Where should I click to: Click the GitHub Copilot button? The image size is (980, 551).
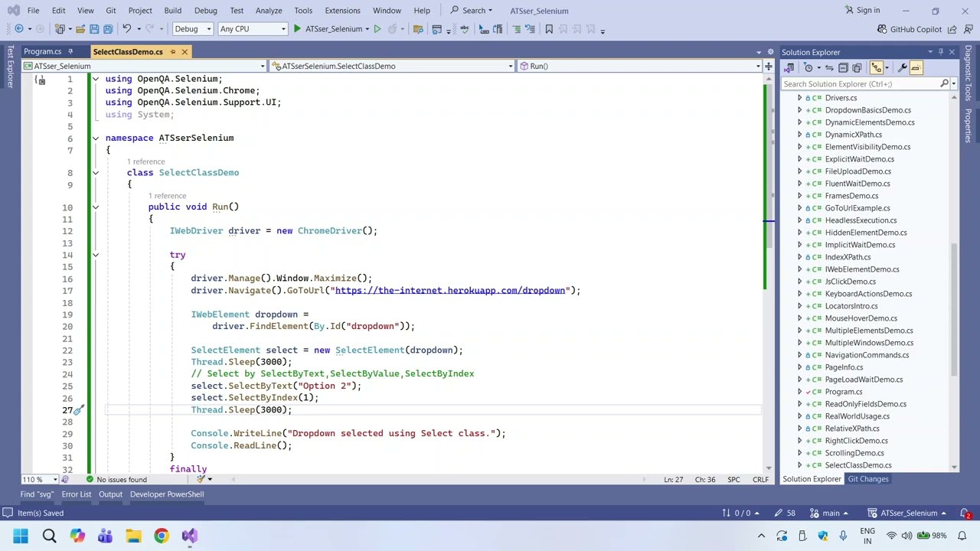[910, 29]
